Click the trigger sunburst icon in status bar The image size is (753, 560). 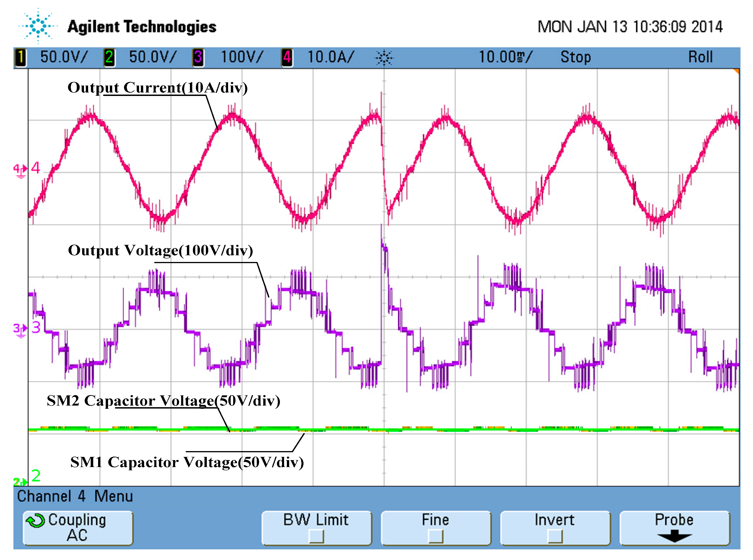click(x=384, y=58)
